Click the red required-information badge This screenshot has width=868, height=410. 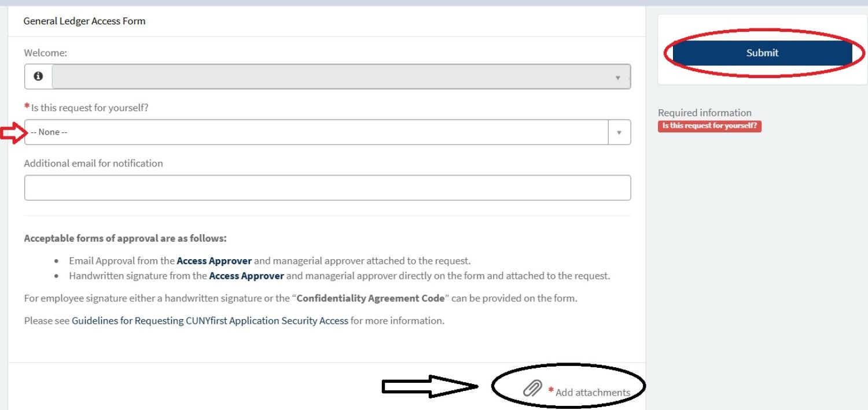click(709, 126)
